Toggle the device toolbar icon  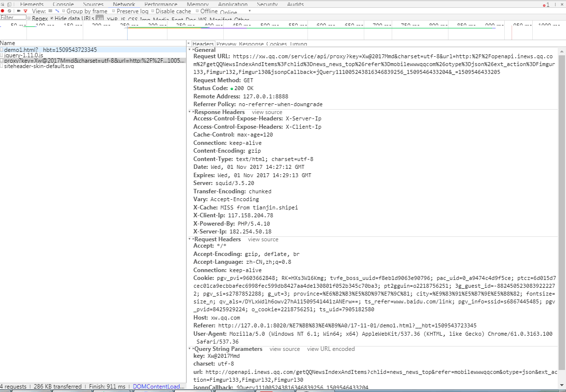pos(9,4)
